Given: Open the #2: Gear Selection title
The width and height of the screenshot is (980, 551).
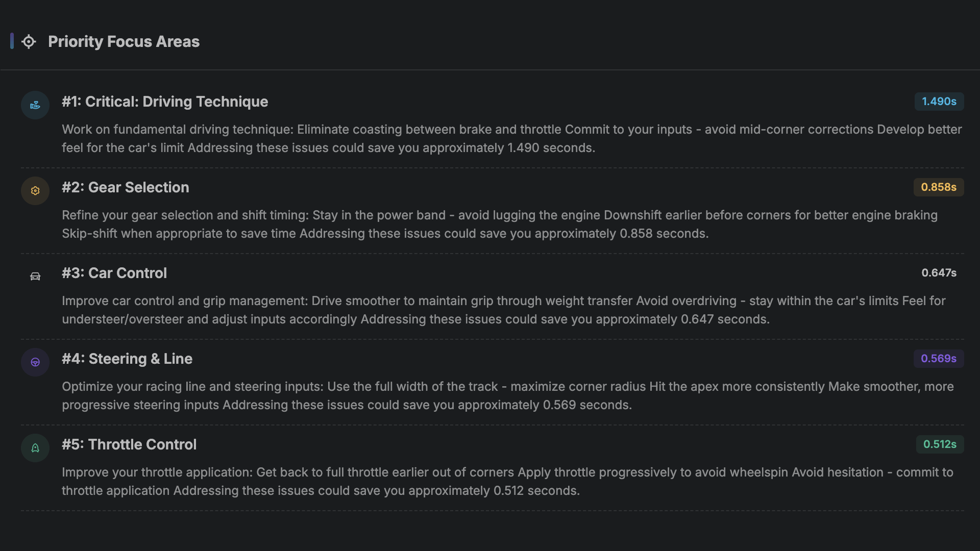Looking at the screenshot, I should (x=126, y=187).
